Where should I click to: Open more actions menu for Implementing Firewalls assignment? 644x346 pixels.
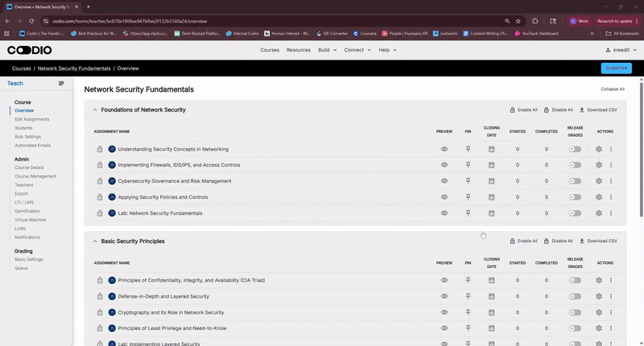(611, 165)
